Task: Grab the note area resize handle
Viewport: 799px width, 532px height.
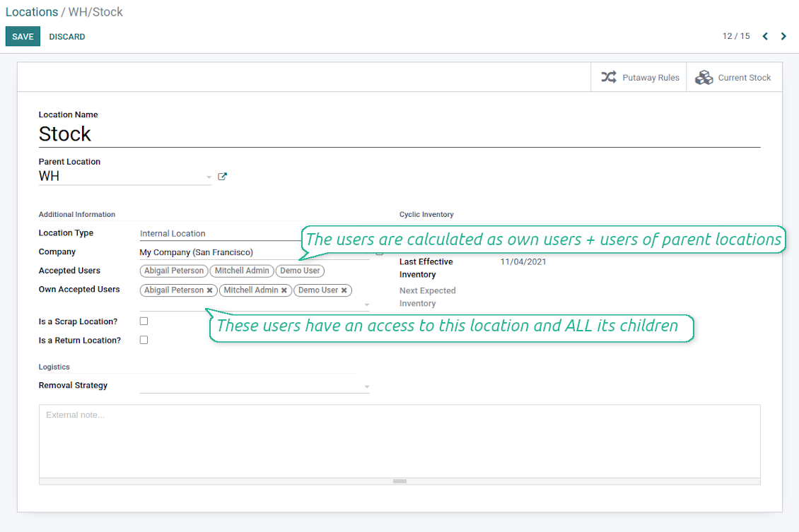Action: 399,481
